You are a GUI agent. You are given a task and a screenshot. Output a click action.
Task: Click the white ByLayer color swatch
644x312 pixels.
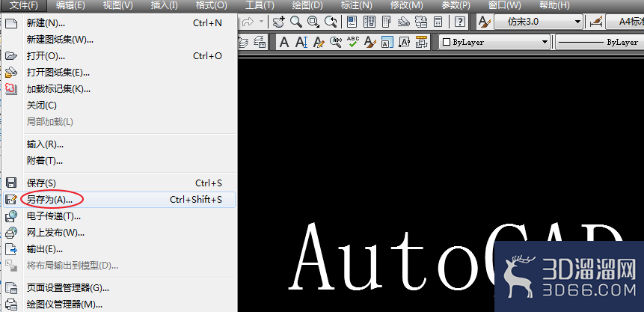pyautogui.click(x=447, y=42)
